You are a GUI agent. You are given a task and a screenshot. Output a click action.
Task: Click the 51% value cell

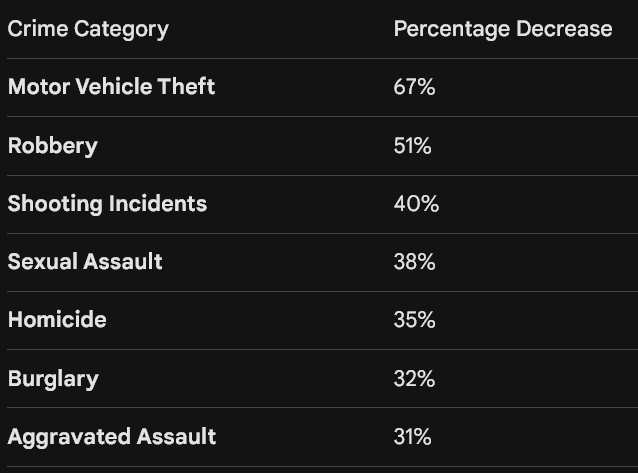412,146
